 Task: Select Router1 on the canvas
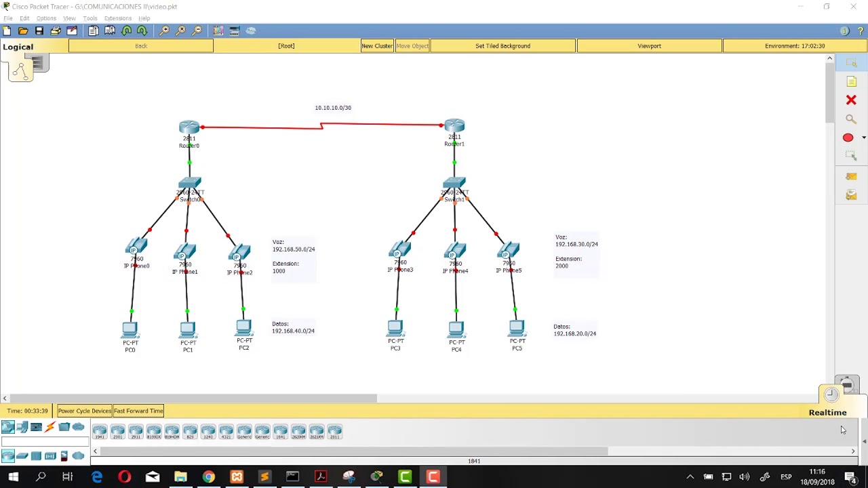coord(454,125)
